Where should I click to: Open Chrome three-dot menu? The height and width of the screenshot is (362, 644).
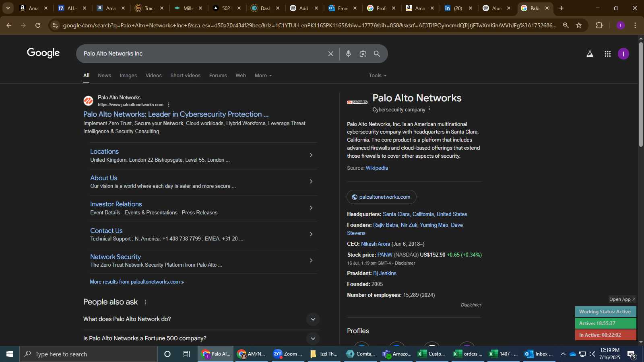pyautogui.click(x=635, y=25)
